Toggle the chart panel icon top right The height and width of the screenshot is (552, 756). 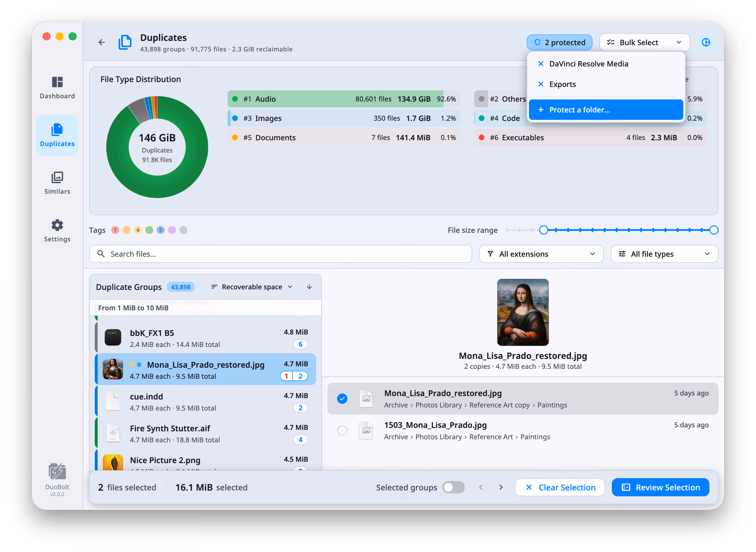pyautogui.click(x=706, y=42)
